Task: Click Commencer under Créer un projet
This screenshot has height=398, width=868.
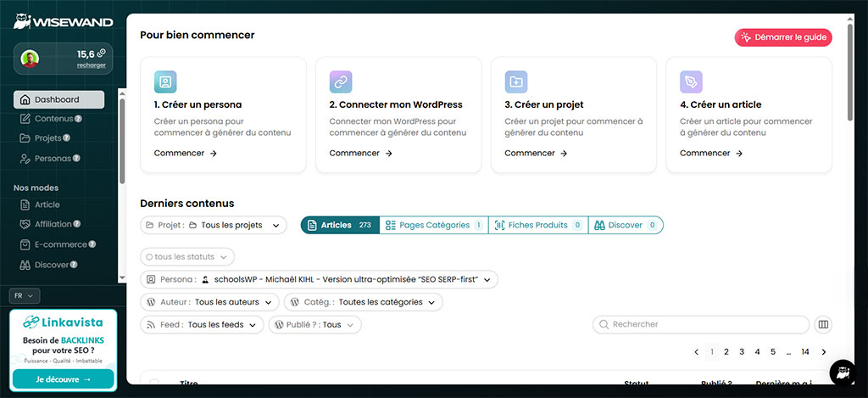Action: tap(536, 154)
